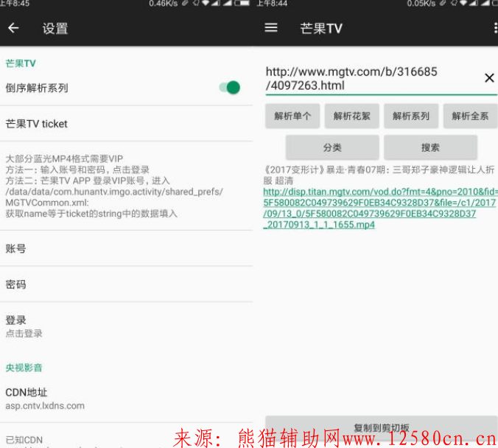Screen dimensions: 498x448
Task: Open the three-dot overflow menu
Action: click(x=494, y=28)
